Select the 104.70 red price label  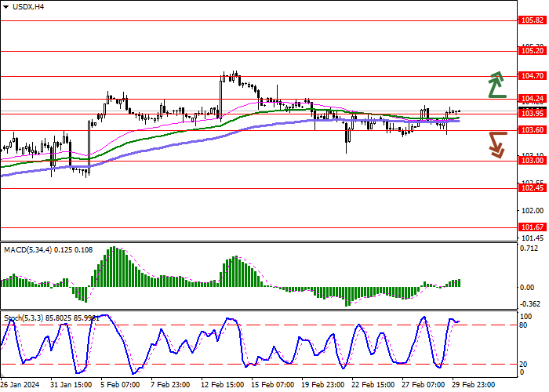pos(533,76)
